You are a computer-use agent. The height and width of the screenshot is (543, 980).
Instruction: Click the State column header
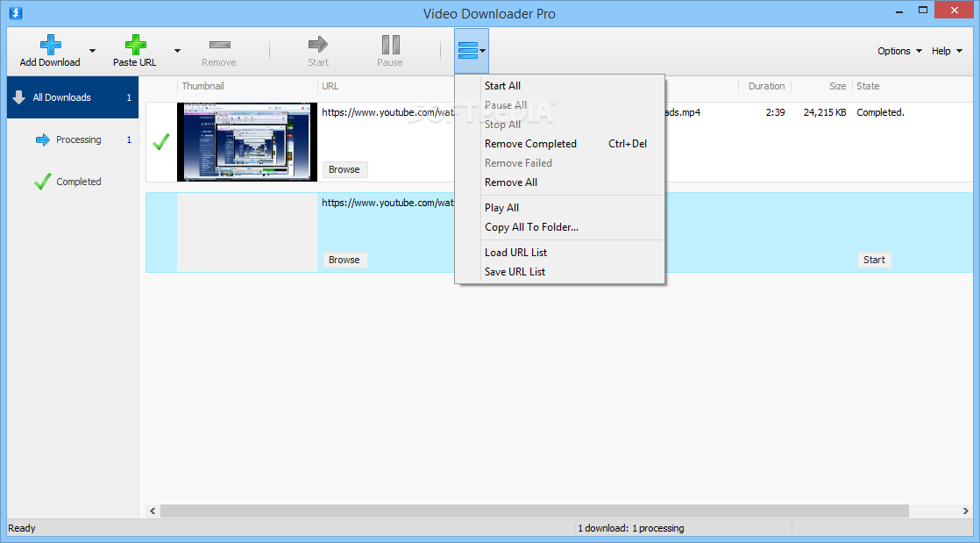point(868,86)
